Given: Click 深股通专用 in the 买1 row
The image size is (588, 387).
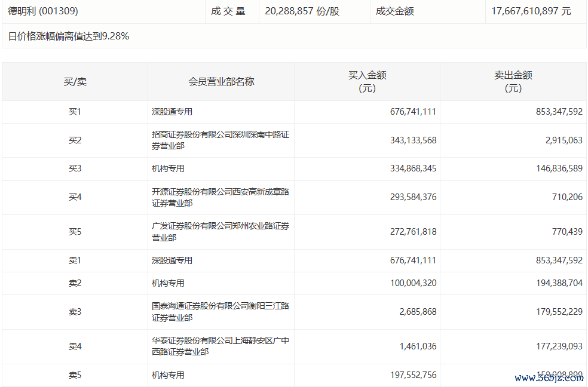Looking at the screenshot, I should [x=171, y=112].
